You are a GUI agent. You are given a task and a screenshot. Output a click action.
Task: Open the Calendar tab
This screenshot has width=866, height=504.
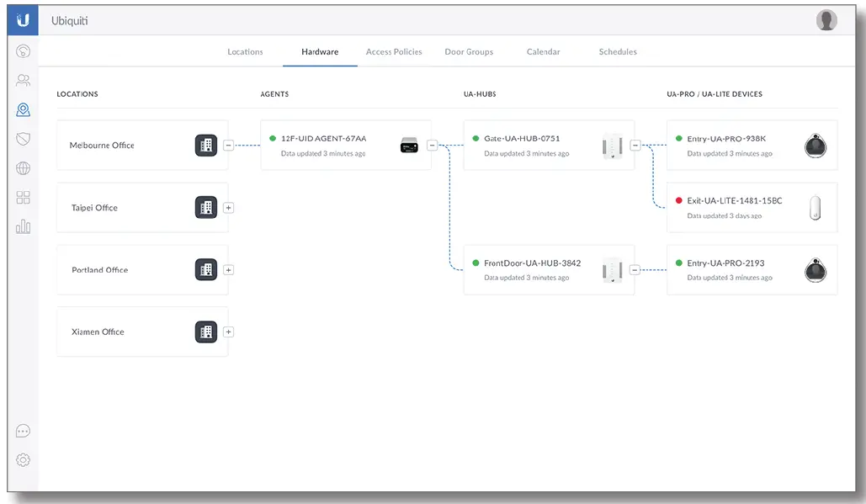[x=543, y=52]
